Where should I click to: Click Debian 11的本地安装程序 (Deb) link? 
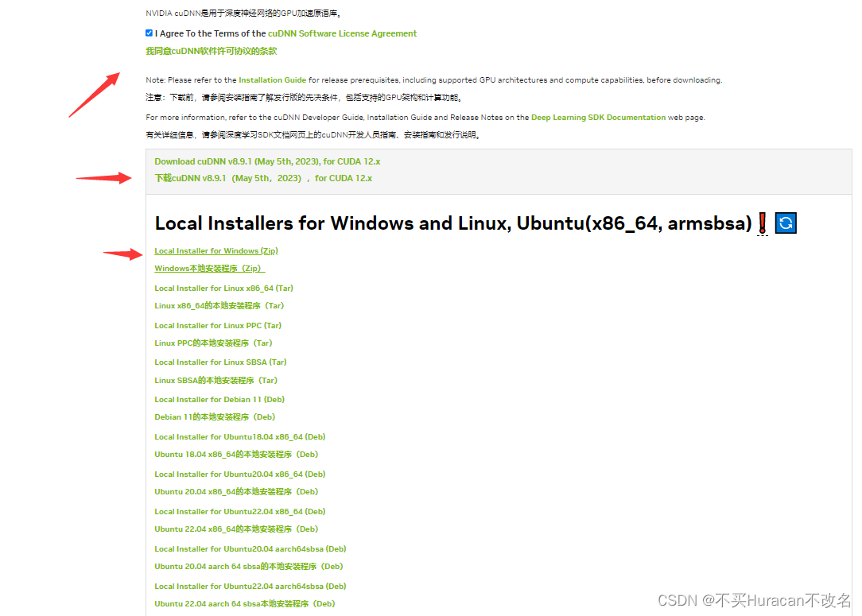(215, 417)
